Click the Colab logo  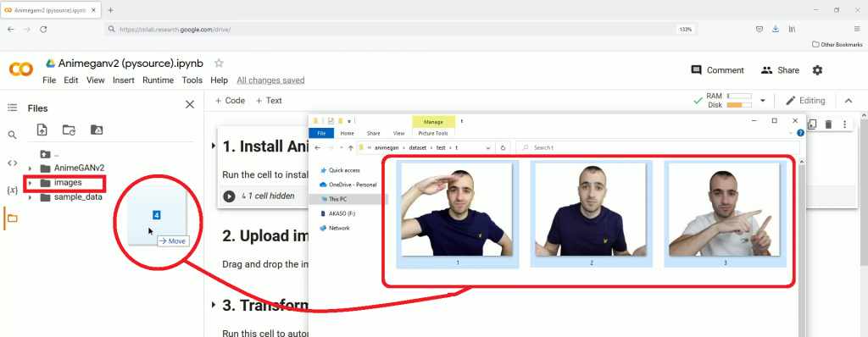coord(21,69)
